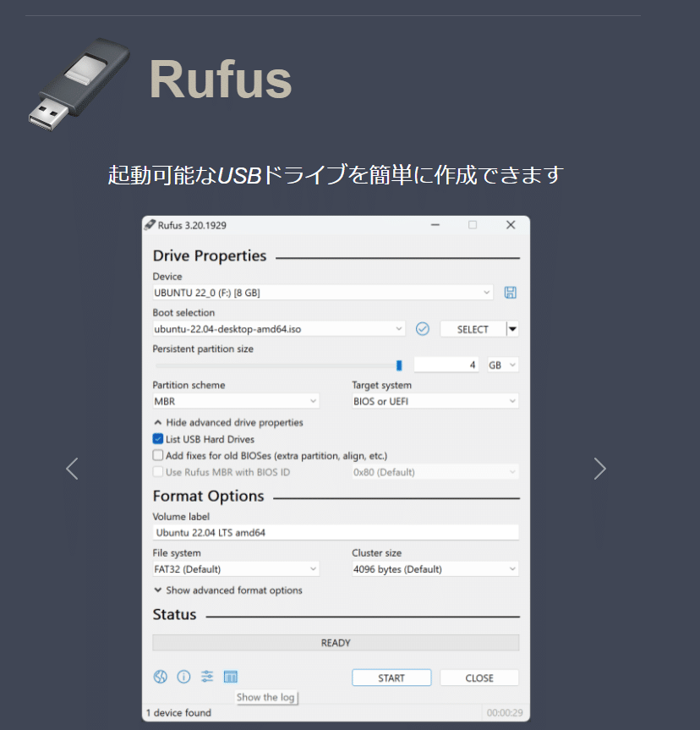Click the Rufus 3.20.1929 title text
Viewport: 700px width, 730px height.
192,225
